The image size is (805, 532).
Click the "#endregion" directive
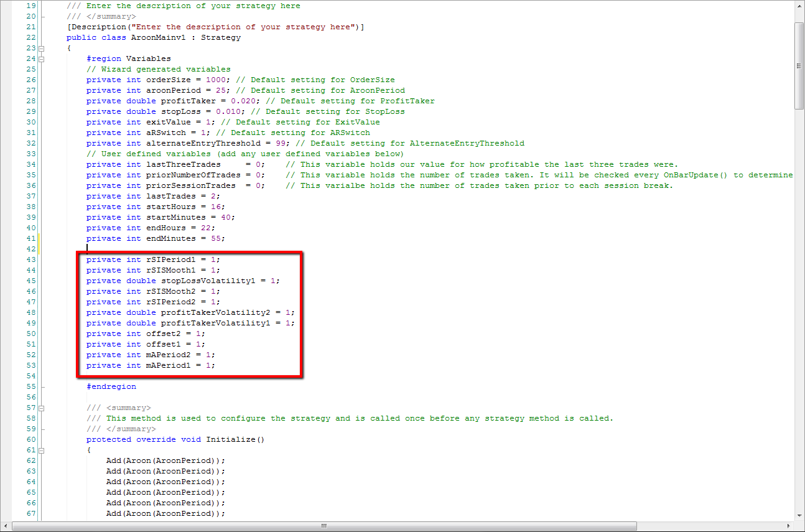pos(111,386)
